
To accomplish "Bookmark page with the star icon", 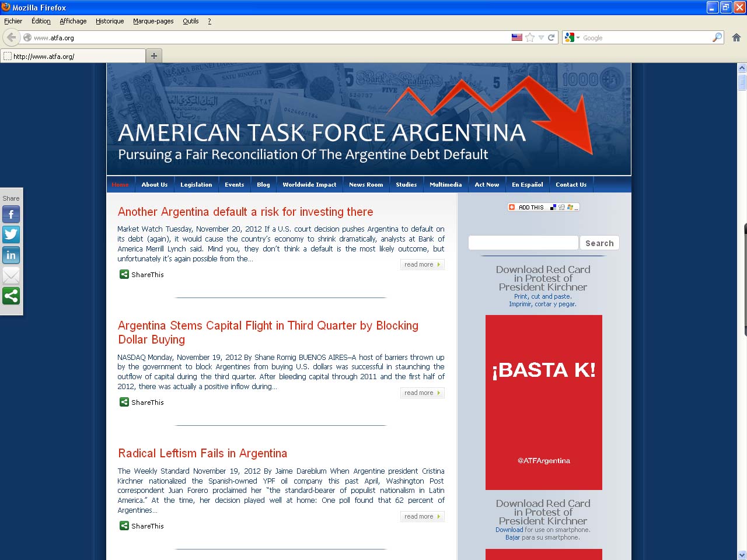I will click(x=530, y=37).
